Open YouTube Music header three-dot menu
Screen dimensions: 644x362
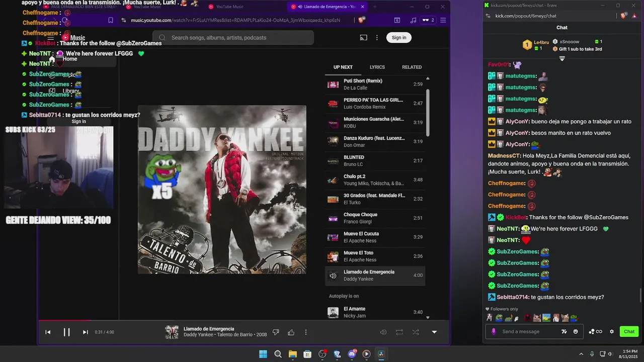(377, 37)
